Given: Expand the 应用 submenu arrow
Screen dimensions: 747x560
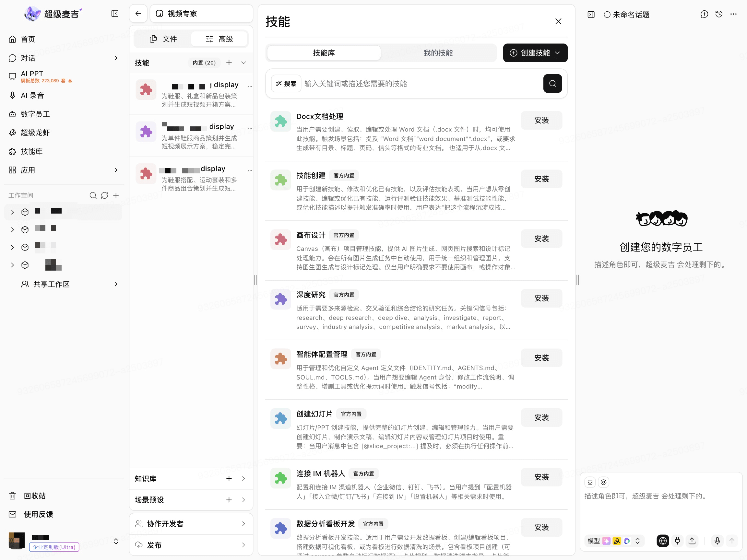Looking at the screenshot, I should point(116,170).
